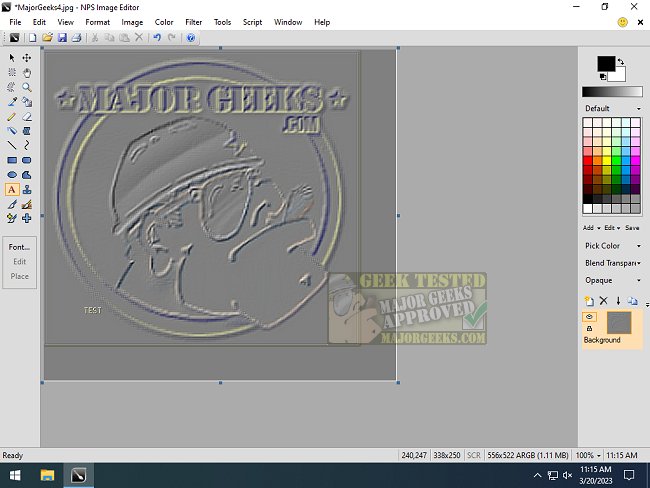Image resolution: width=650 pixels, height=488 pixels.
Task: Select the Background layer thumbnail
Action: [619, 323]
